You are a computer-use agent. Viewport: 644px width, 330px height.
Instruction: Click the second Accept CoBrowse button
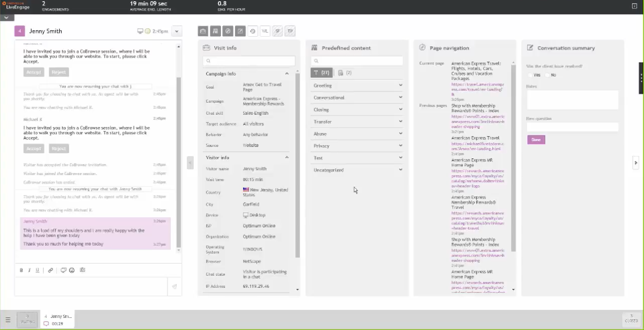[x=34, y=149]
